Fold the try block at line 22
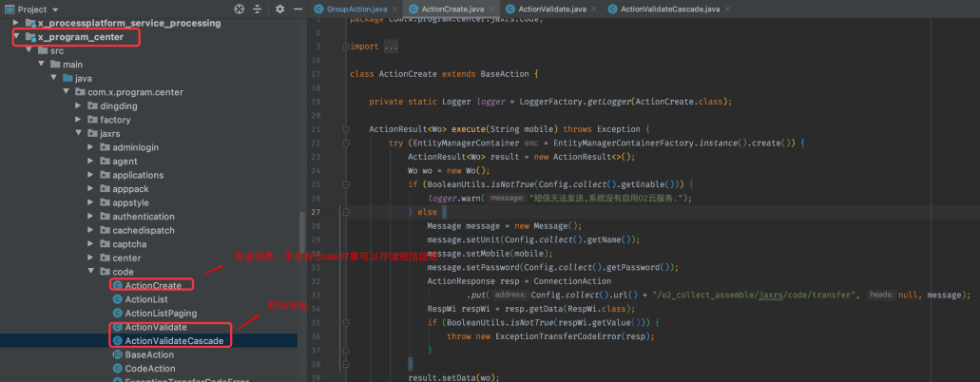 coord(346,143)
